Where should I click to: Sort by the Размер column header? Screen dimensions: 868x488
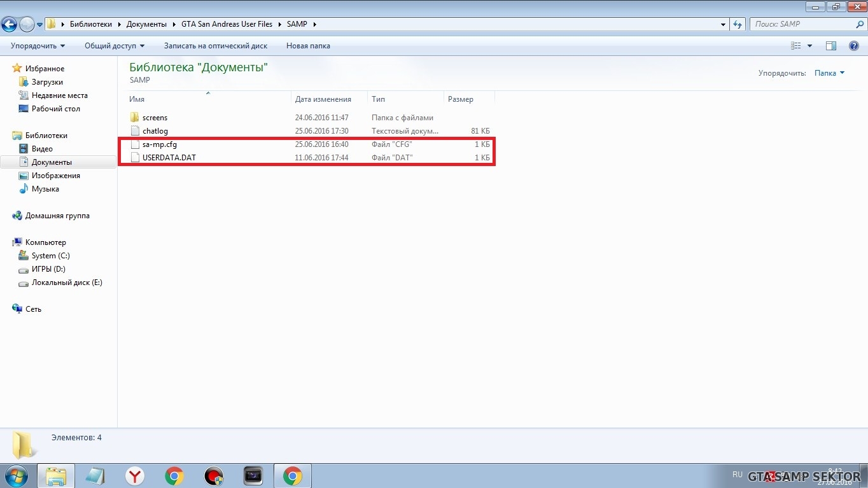[469, 99]
